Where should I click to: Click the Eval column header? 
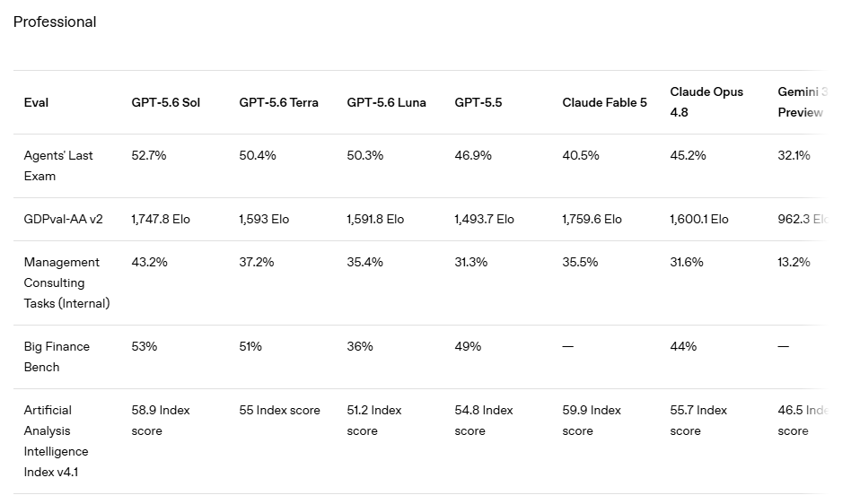click(36, 102)
